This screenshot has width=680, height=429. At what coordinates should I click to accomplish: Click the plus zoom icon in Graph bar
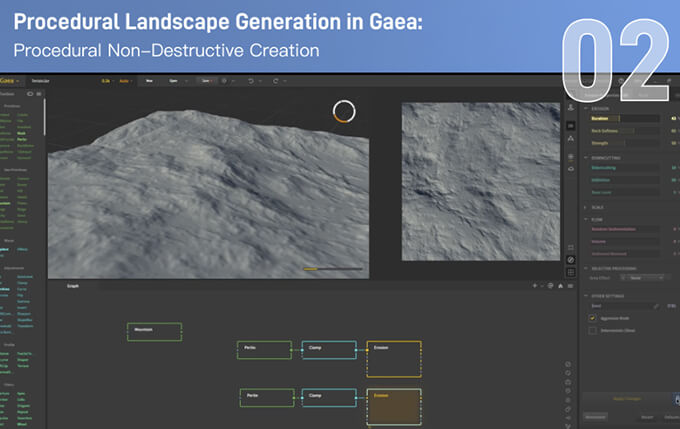(x=535, y=286)
